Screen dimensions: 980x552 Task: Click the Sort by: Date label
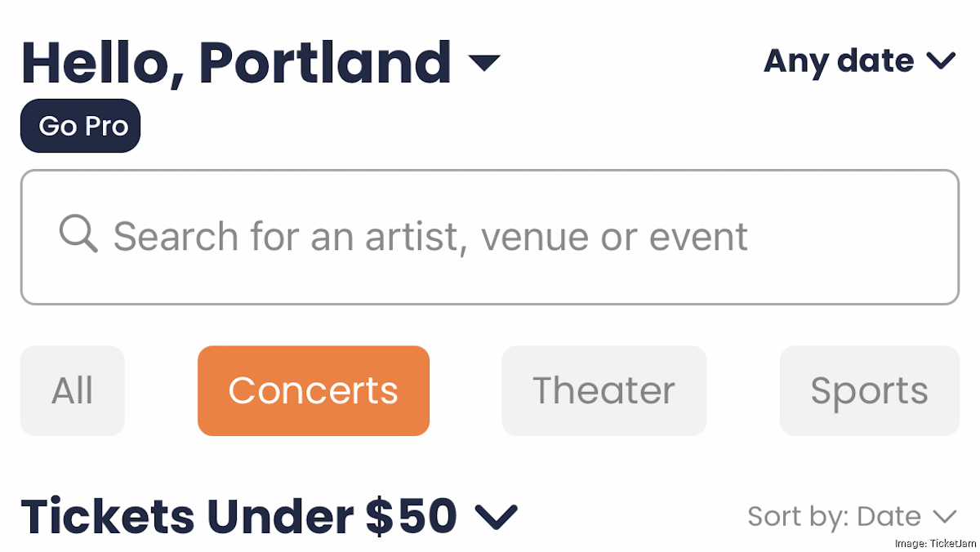(833, 516)
